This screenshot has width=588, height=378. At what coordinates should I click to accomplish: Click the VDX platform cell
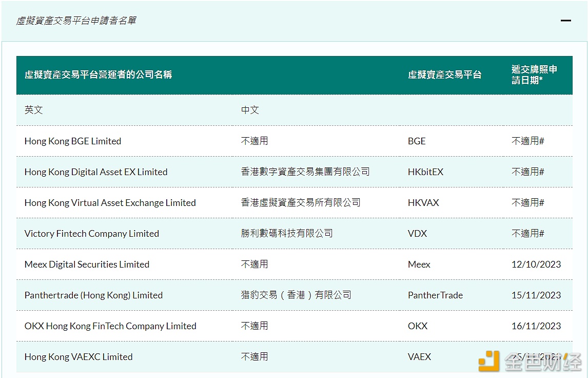(417, 234)
